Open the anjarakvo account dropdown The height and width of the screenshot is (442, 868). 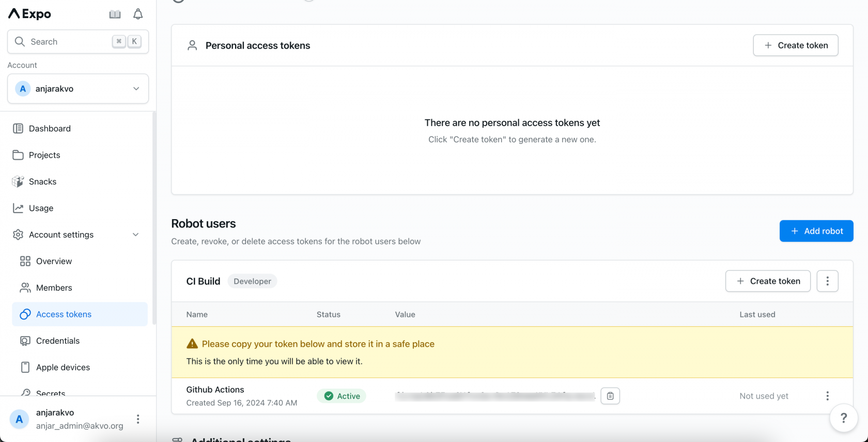click(x=78, y=89)
